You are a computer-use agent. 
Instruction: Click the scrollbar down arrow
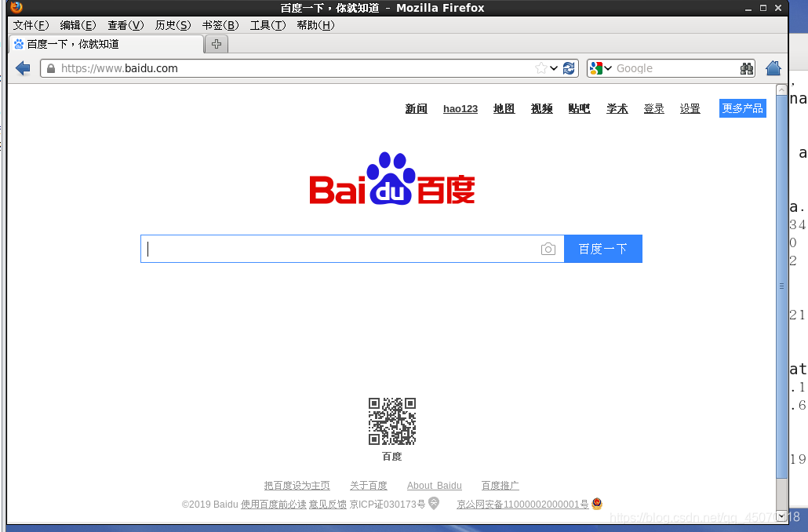click(x=781, y=516)
